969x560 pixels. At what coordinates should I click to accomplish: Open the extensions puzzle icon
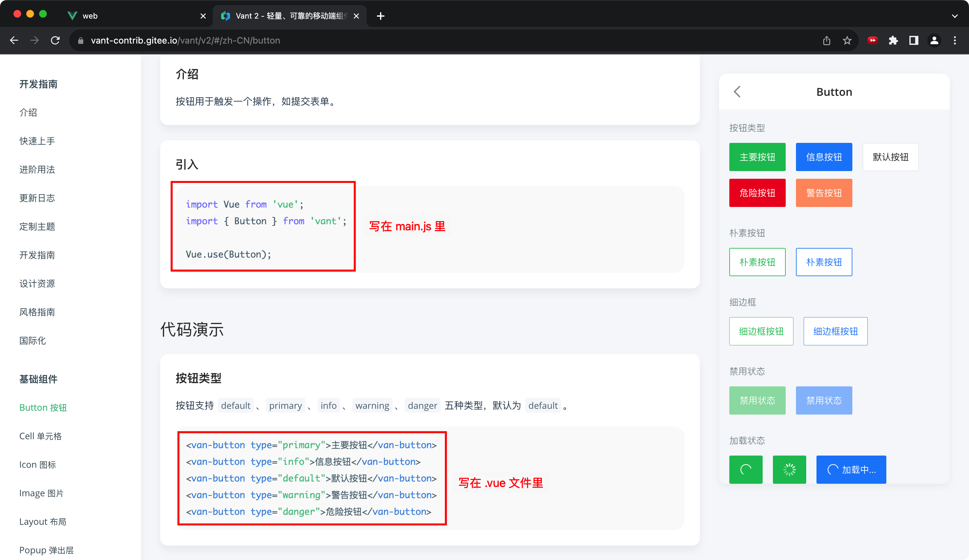[893, 40]
